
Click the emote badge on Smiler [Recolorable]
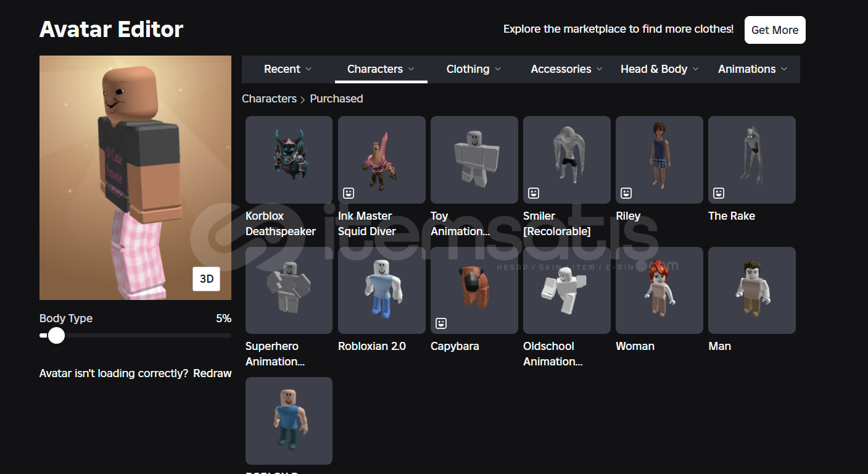(x=534, y=193)
